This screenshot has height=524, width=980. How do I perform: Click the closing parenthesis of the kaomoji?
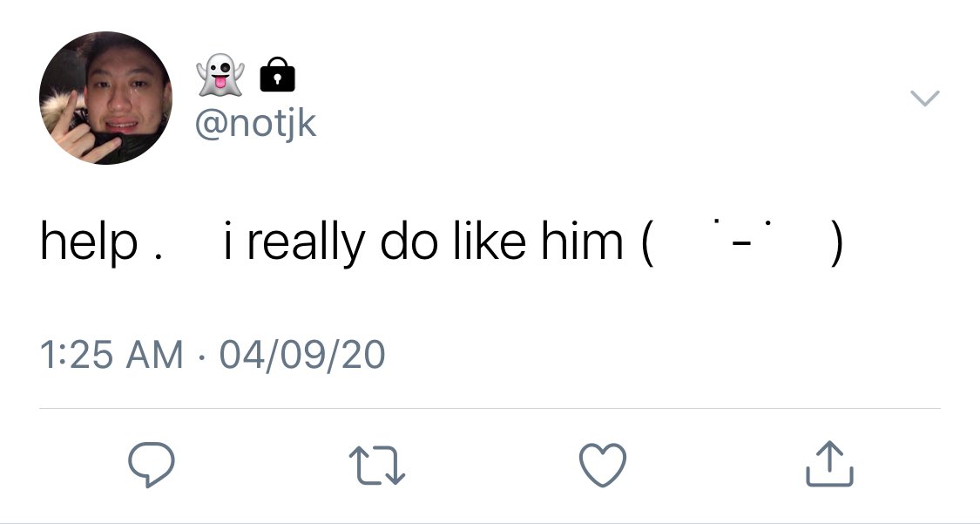[837, 243]
